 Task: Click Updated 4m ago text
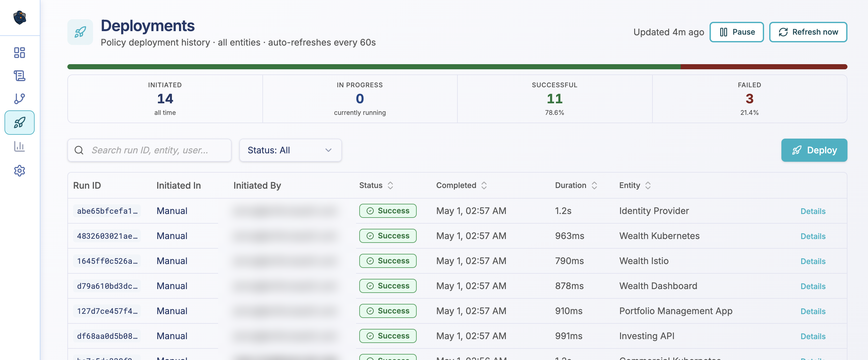[668, 32]
